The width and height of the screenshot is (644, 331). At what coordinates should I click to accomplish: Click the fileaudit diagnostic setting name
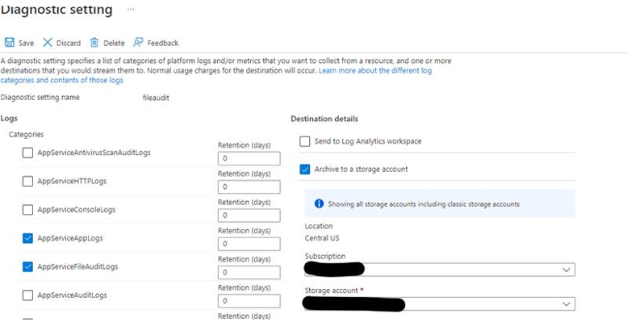pyautogui.click(x=156, y=98)
